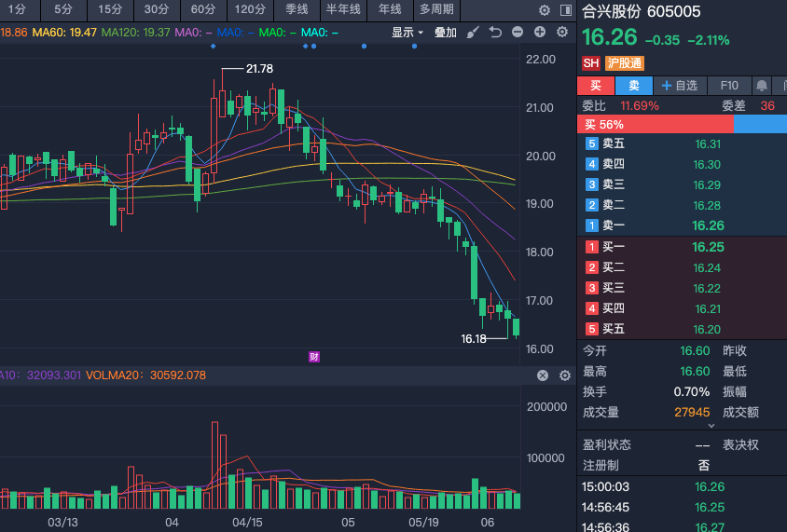Switch to 120分 period tab
The height and width of the screenshot is (532, 787).
(250, 9)
